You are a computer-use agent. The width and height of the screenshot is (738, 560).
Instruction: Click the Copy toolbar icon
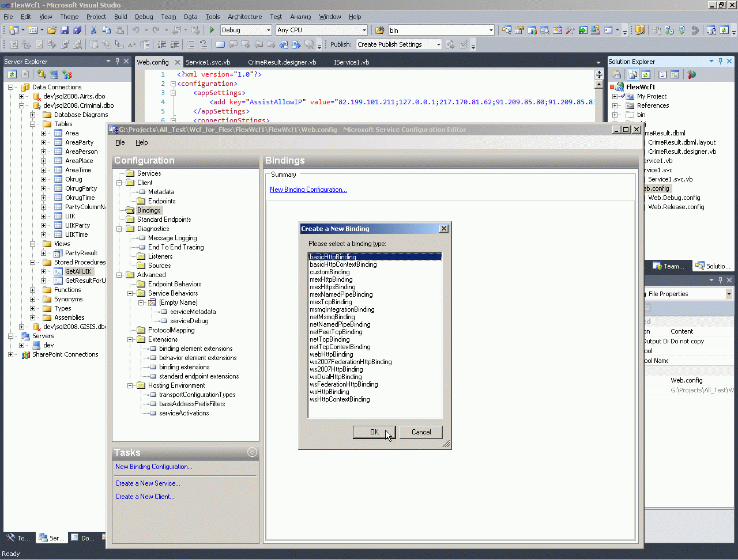[x=106, y=30]
